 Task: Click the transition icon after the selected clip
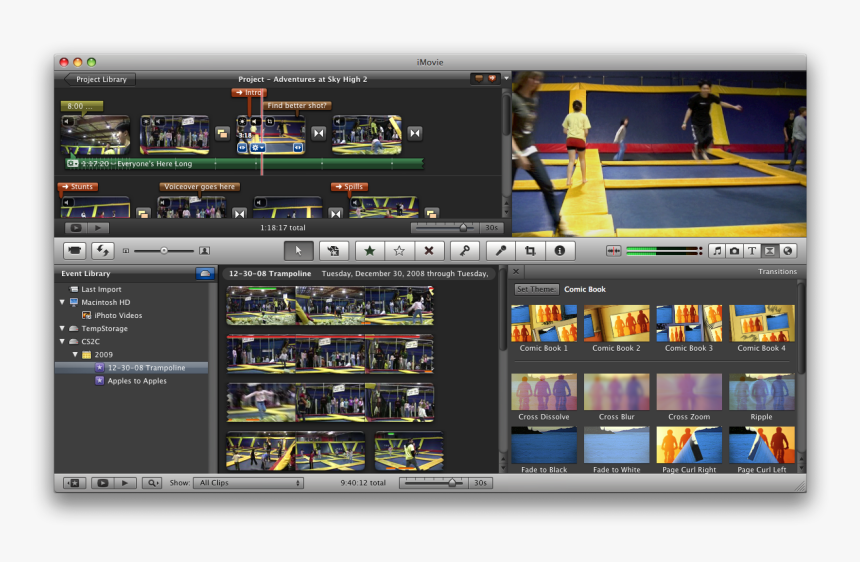pos(319,133)
